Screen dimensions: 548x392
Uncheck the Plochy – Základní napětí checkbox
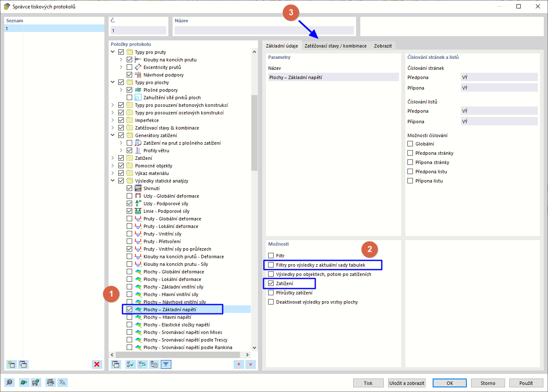click(x=130, y=310)
